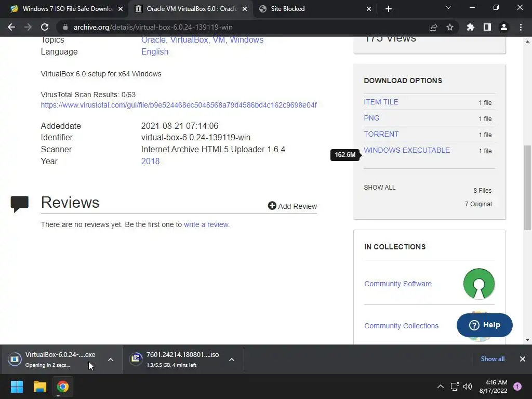Open the Community Software collection link

point(398,284)
